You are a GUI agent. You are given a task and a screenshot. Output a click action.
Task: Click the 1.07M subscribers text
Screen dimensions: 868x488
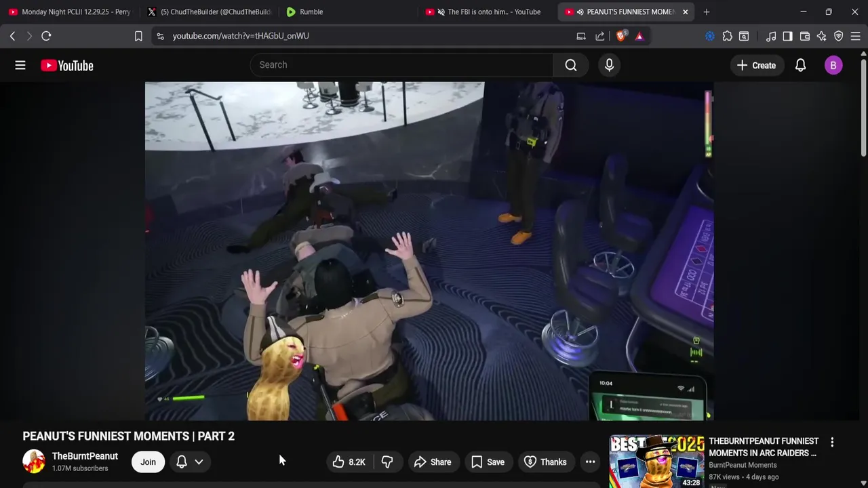point(80,468)
